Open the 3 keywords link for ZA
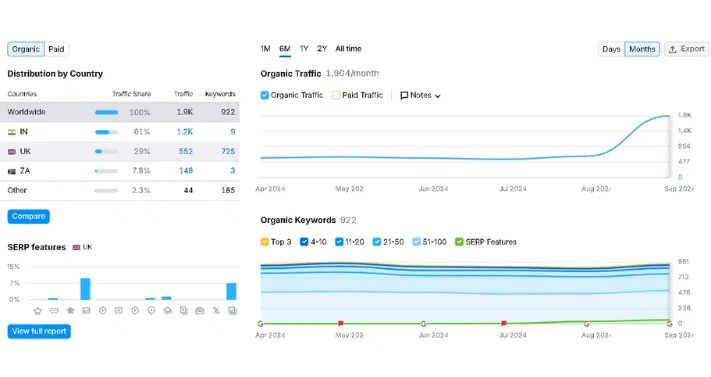The image size is (711, 377). [x=233, y=171]
